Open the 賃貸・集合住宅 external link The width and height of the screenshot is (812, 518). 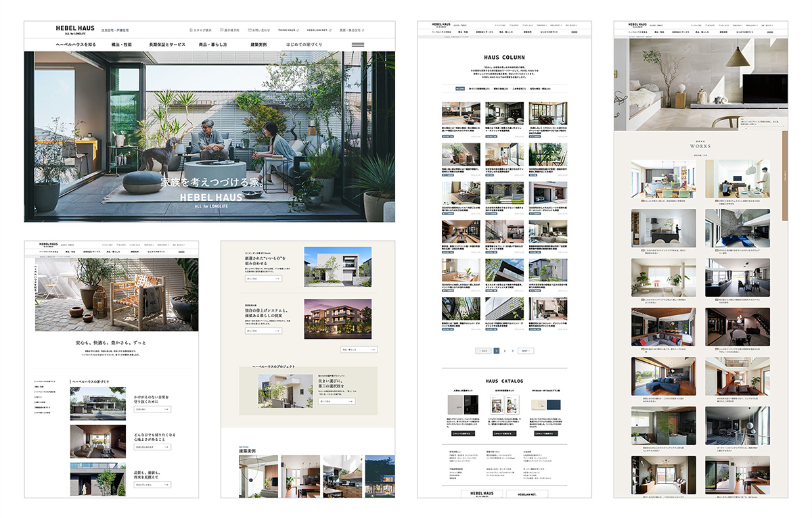(352, 30)
